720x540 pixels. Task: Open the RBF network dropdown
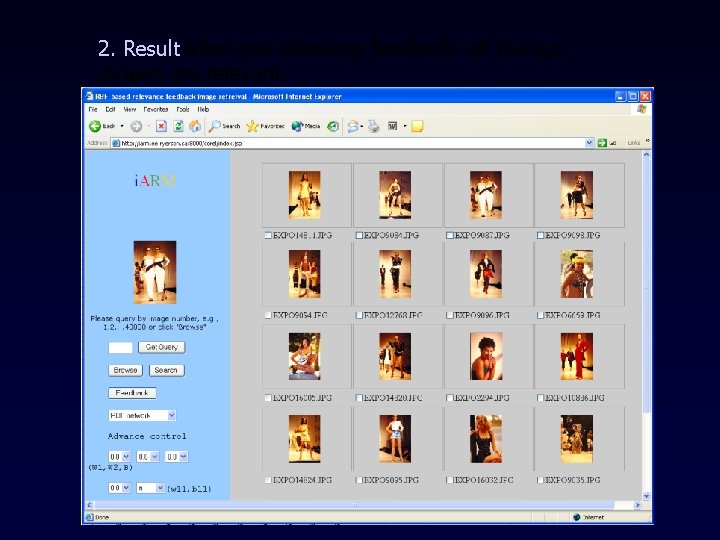point(142,416)
